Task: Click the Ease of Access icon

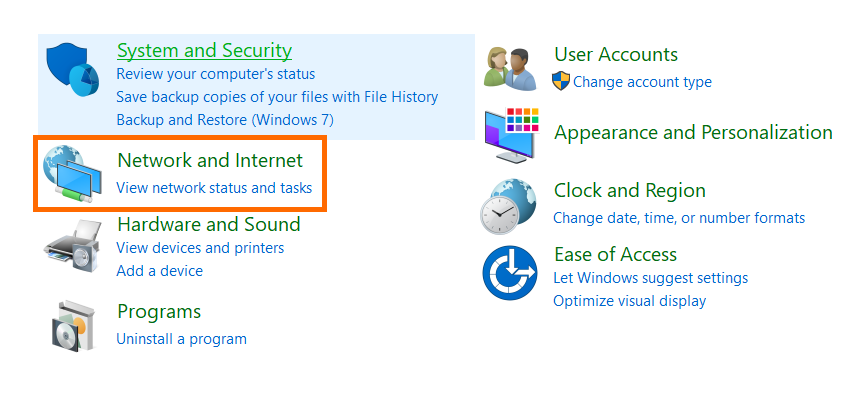Action: (510, 273)
